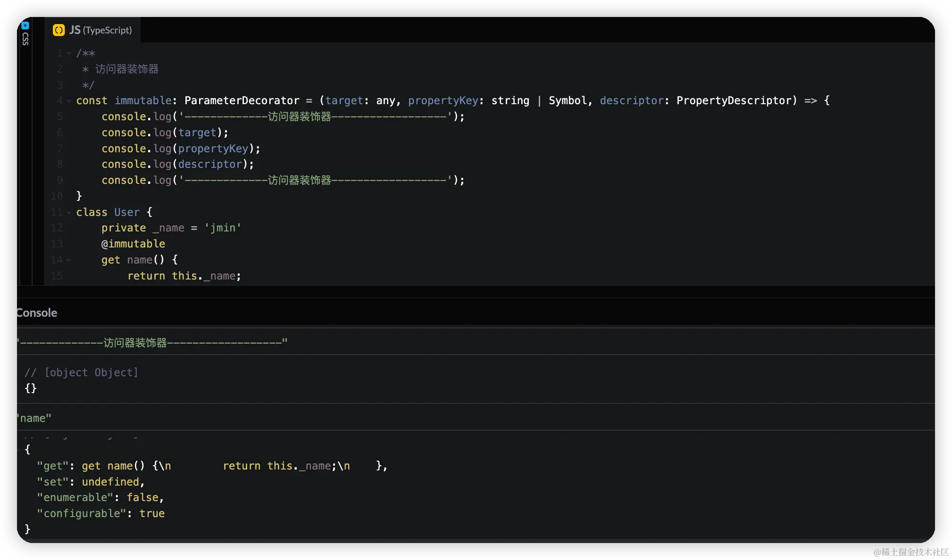Viewport: 952px width, 560px height.
Task: Click the blue CSS asterisk icon
Action: pos(25,25)
